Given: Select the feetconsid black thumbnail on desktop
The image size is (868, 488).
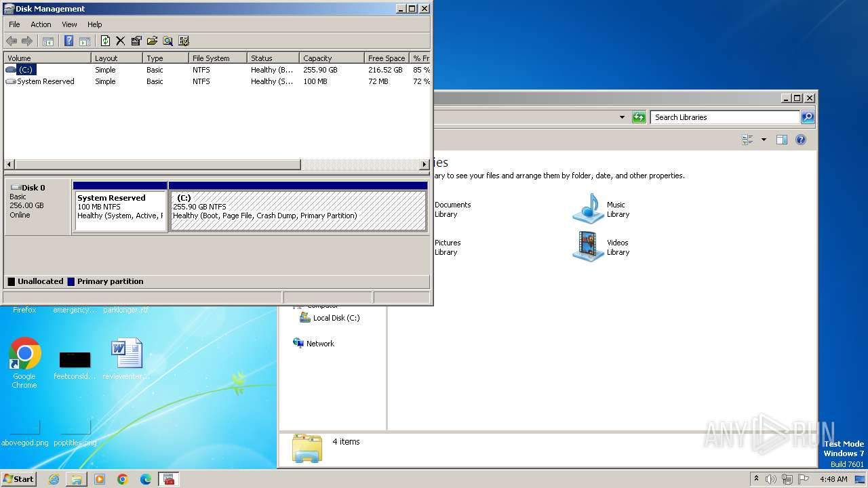Looking at the screenshot, I should point(75,365).
